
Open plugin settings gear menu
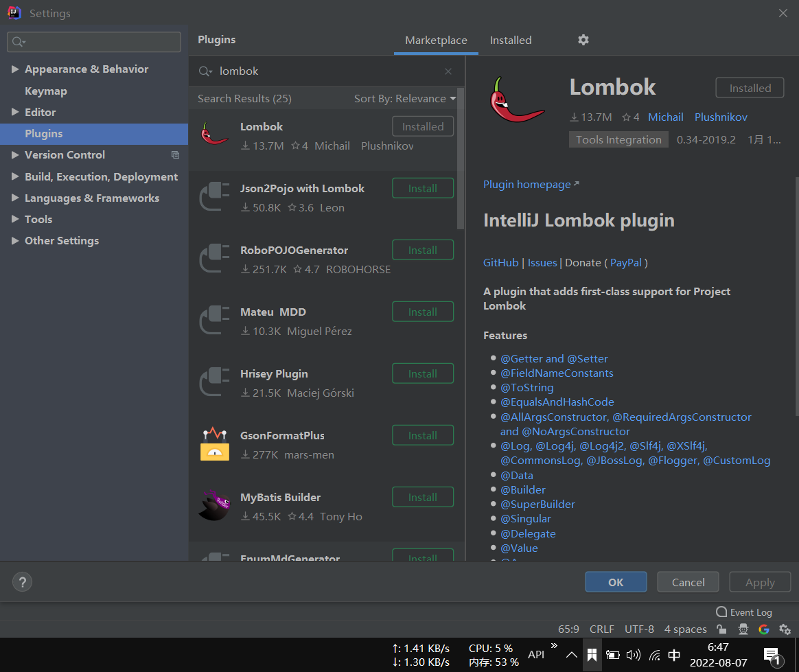point(583,40)
